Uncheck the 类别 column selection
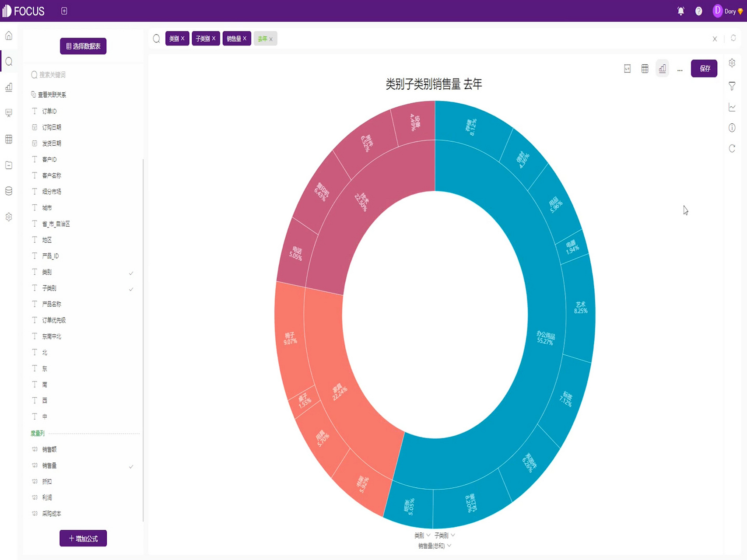Viewport: 747px width, 560px height. pyautogui.click(x=131, y=273)
